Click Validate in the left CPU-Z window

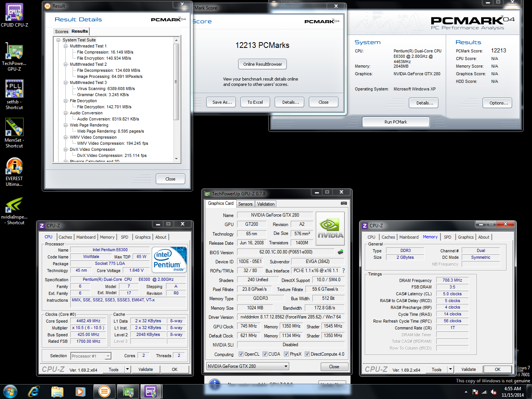146,369
